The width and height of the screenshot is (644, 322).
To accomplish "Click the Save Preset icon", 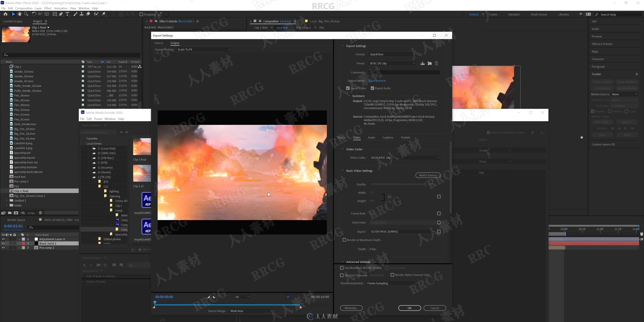I will pos(422,64).
